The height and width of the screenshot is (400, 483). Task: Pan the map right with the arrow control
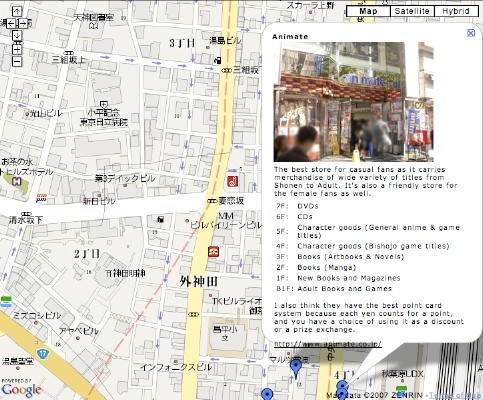tap(23, 23)
